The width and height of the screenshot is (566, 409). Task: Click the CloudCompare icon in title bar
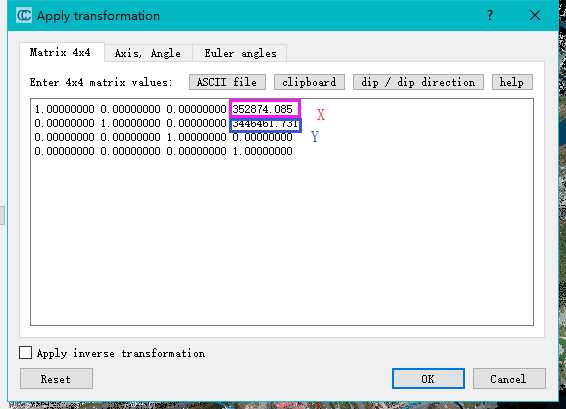pos(24,16)
